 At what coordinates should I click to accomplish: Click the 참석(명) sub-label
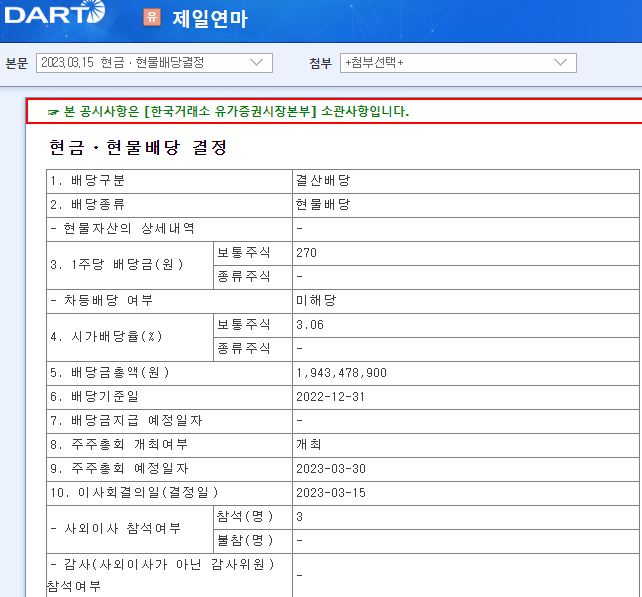coord(245,516)
